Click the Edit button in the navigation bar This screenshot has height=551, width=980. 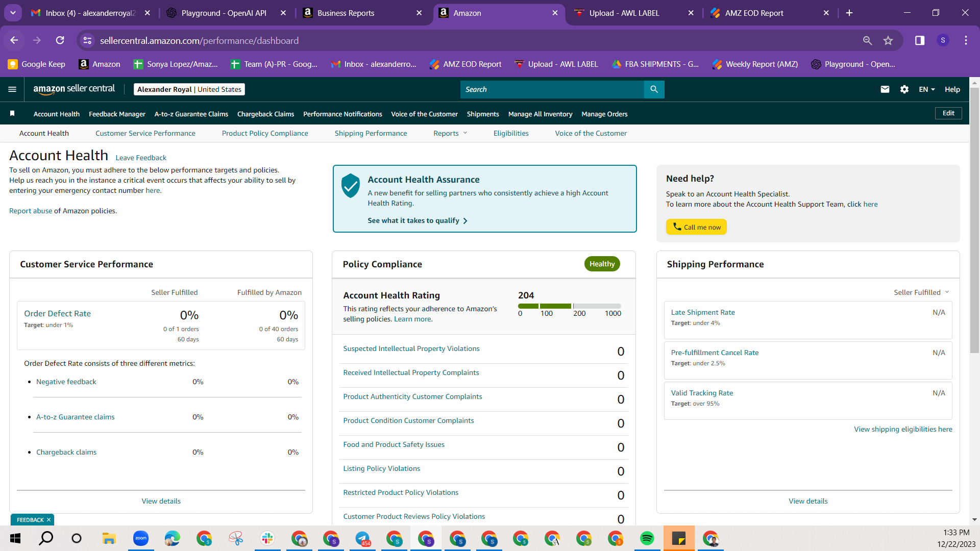[948, 113]
